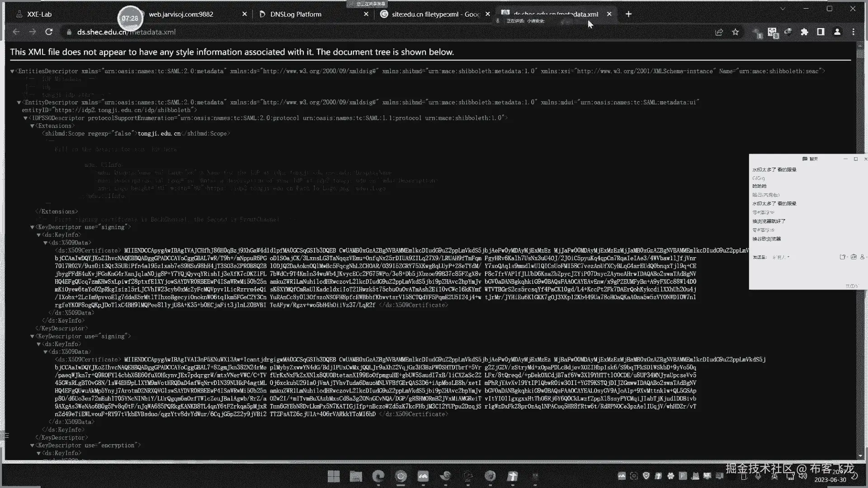Image resolution: width=868 pixels, height=488 pixels.
Task: Open the profile avatar icon
Action: pyautogui.click(x=837, y=32)
